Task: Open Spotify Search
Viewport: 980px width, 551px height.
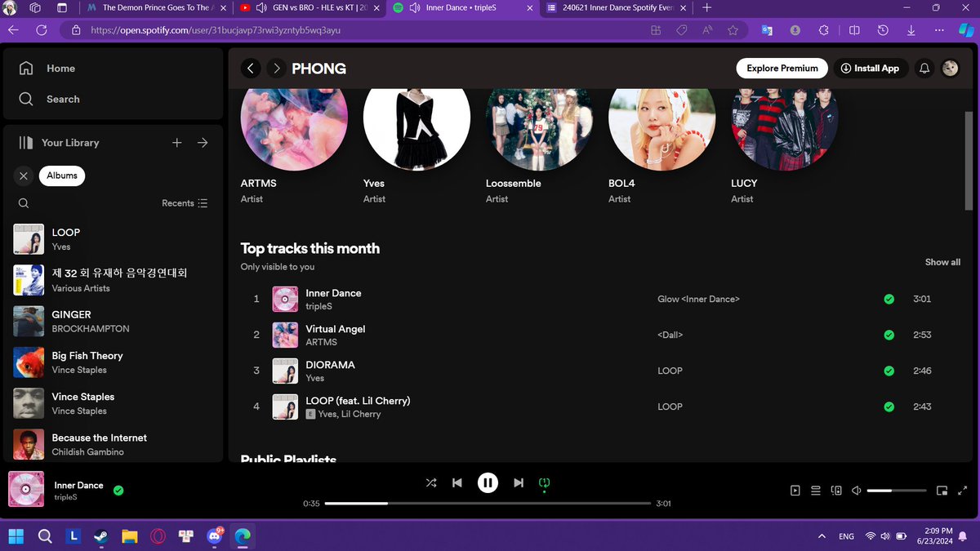Action: (x=49, y=99)
